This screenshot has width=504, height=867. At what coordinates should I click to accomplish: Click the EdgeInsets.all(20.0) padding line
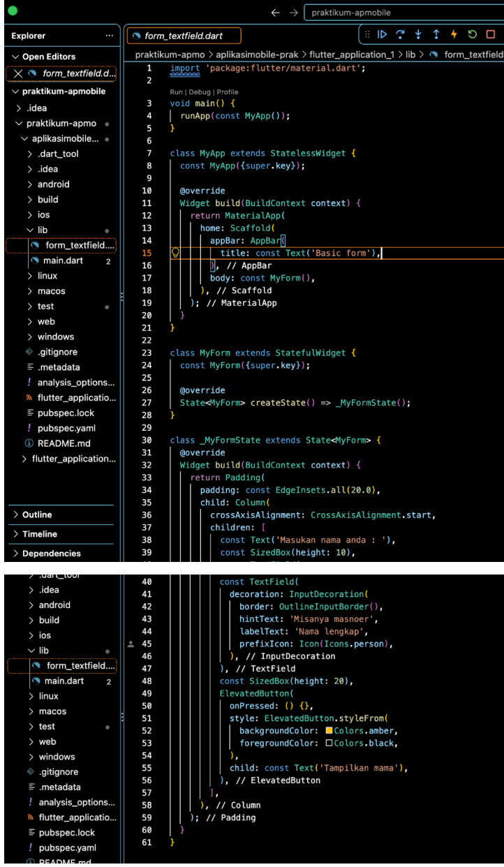tap(290, 489)
